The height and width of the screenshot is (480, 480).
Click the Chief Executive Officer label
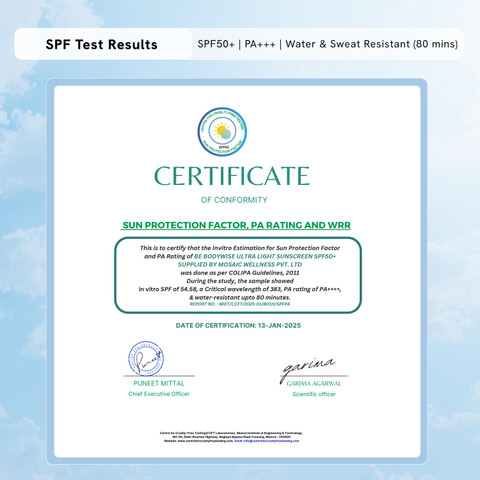pos(159,394)
